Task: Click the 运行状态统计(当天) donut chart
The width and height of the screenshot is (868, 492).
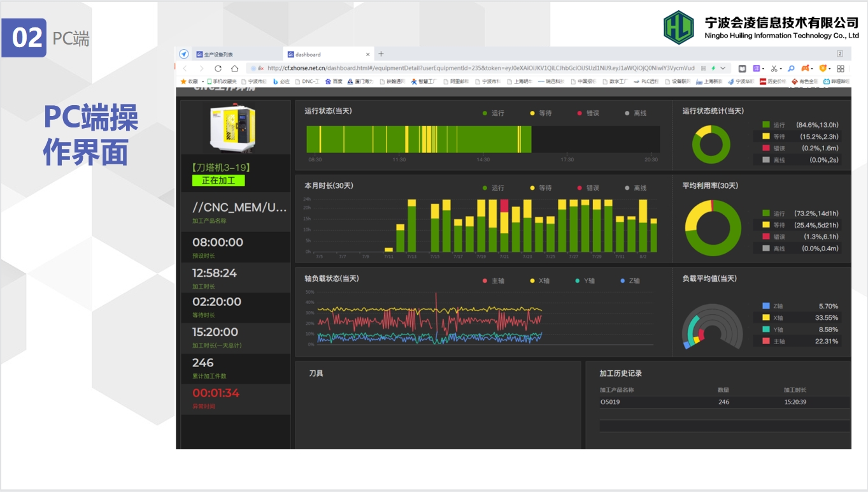Action: point(711,145)
